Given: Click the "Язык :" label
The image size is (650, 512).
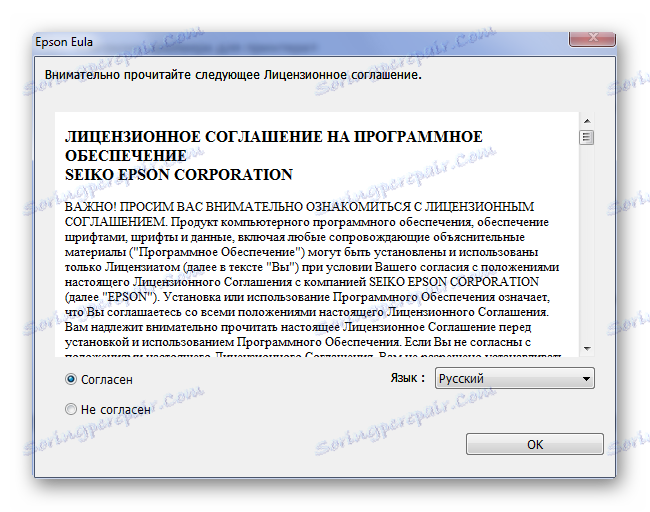Looking at the screenshot, I should point(407,378).
